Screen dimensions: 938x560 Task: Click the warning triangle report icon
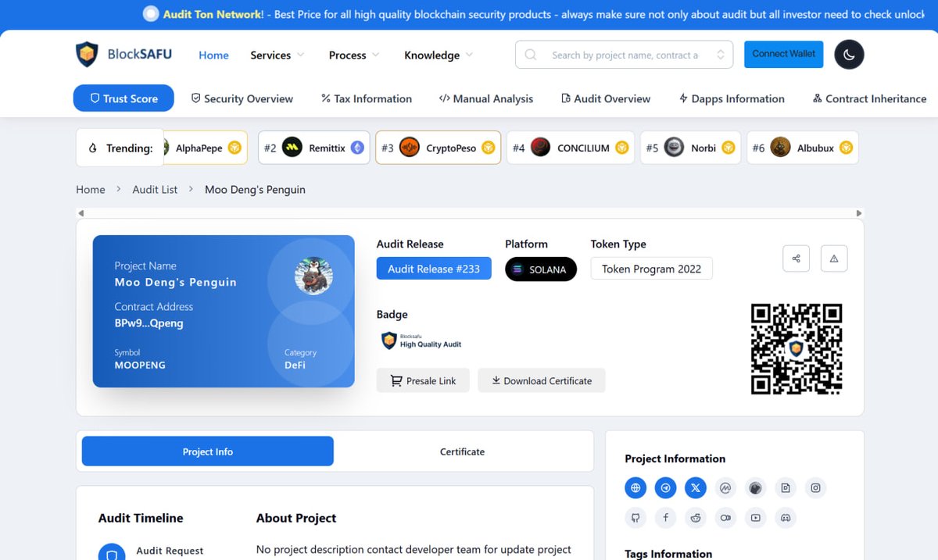[x=834, y=259]
